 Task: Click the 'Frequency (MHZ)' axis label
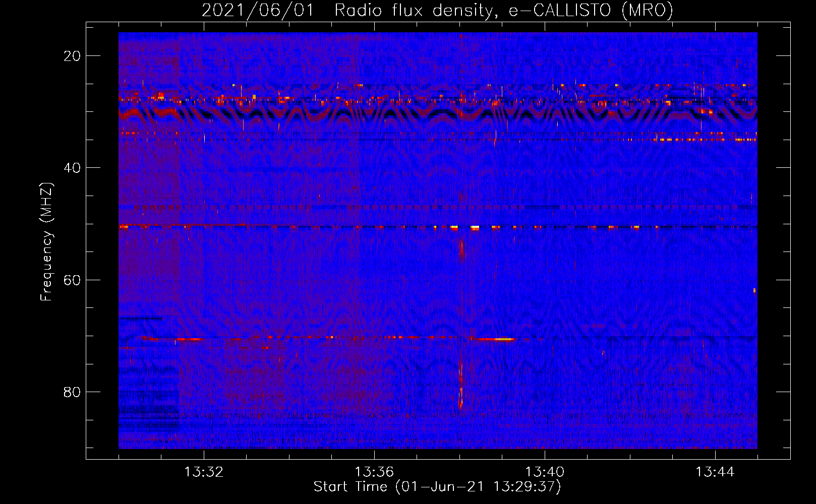coord(46,242)
